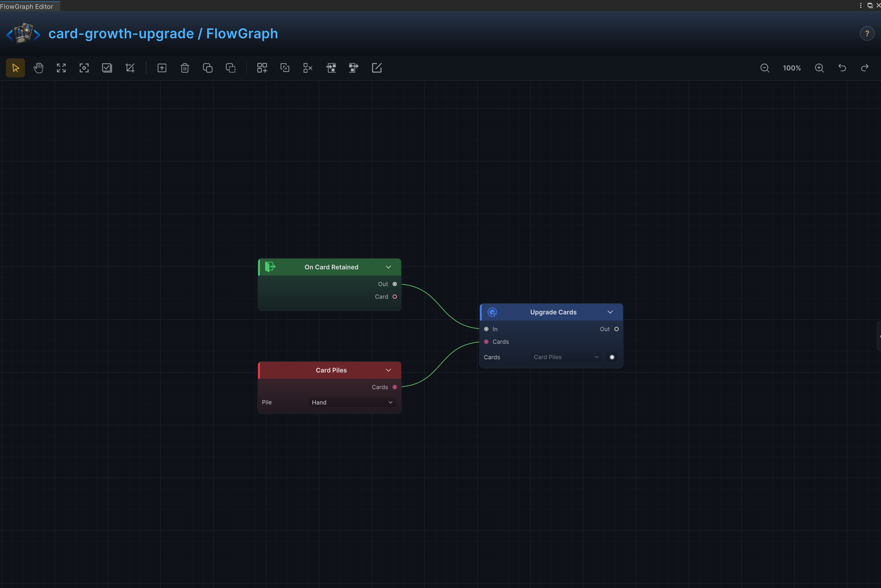Viewport: 881px width, 588px height.
Task: Click the edit pencil-square icon
Action: (376, 68)
